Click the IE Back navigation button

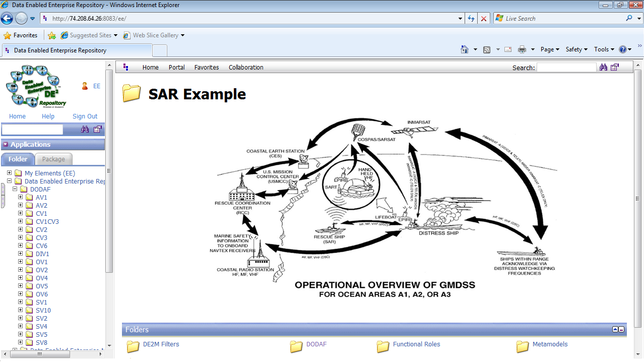7,19
